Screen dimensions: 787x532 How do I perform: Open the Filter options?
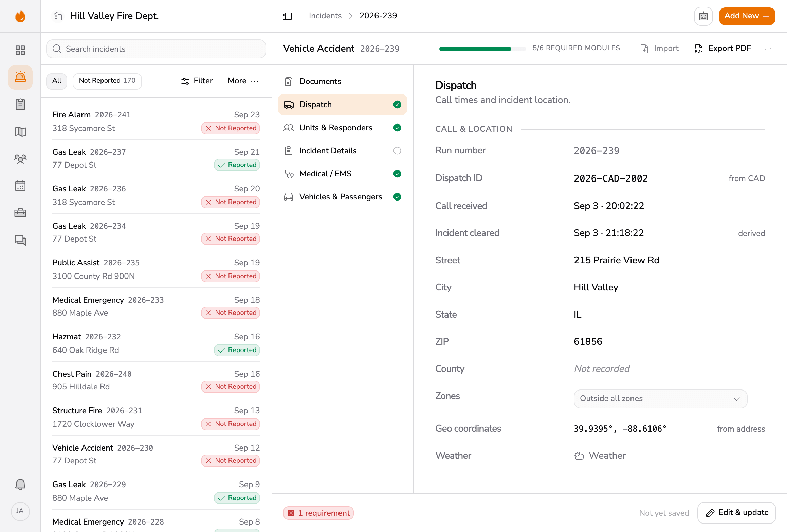coord(197,81)
